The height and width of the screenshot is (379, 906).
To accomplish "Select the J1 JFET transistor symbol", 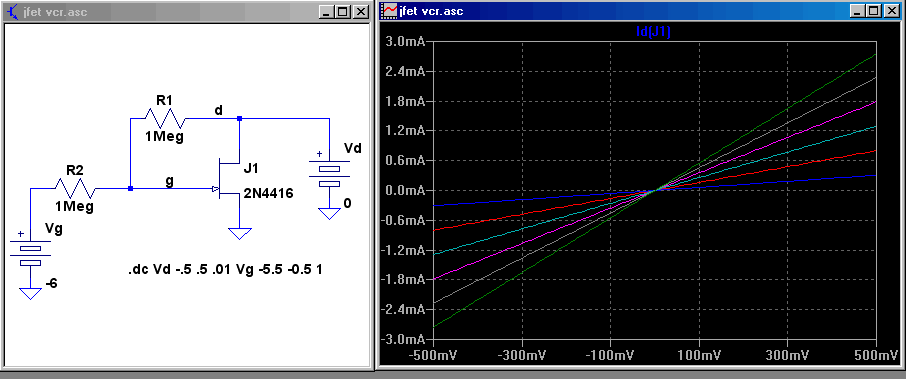I will [x=229, y=178].
